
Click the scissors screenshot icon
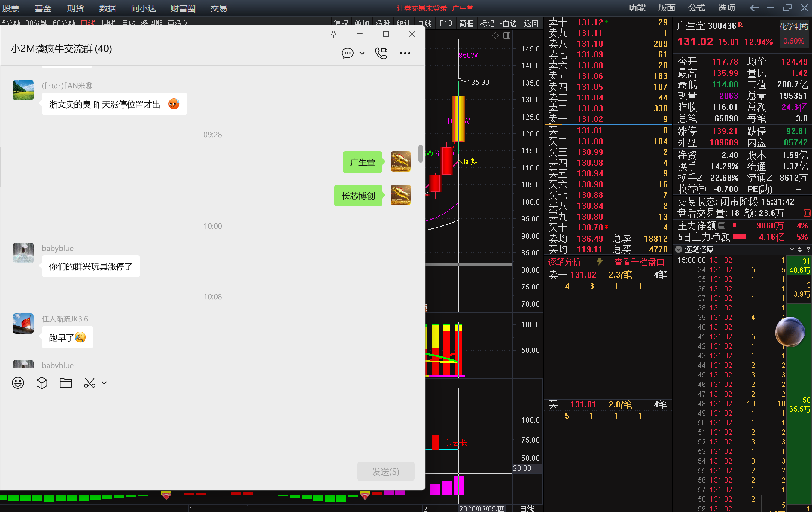coord(89,383)
